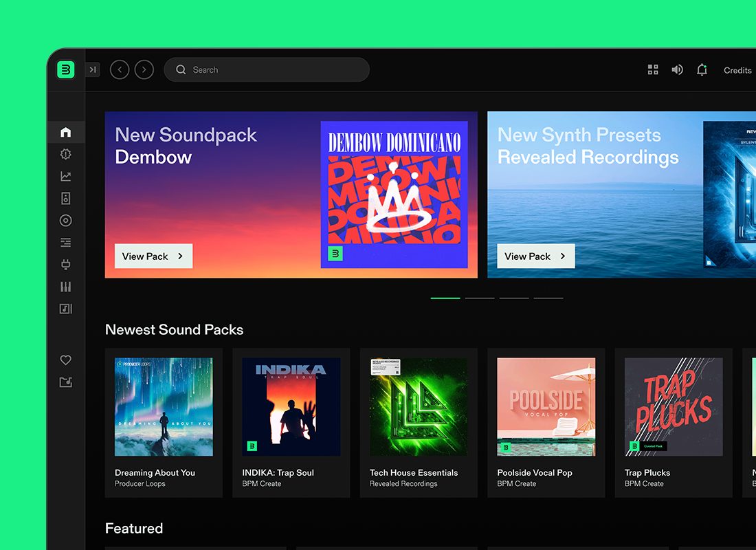756x550 pixels.
Task: Open the heart favorites icon
Action: (x=66, y=360)
